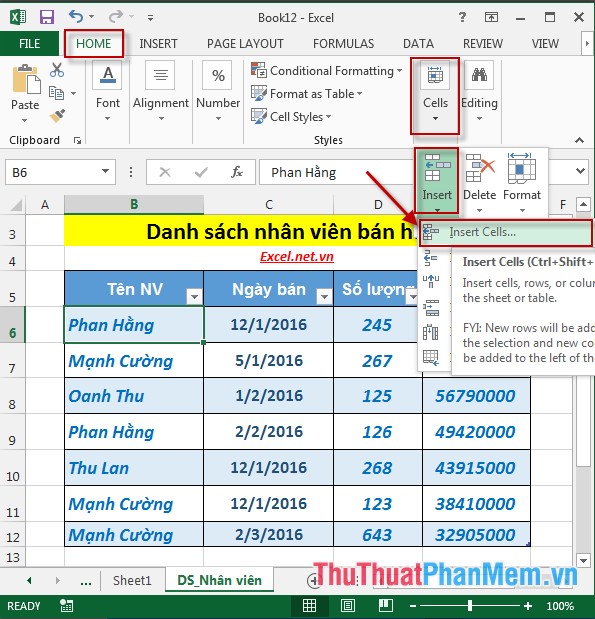Open the Ngày bán filter dropdown
Viewport: 595px width, 619px height.
(324, 296)
